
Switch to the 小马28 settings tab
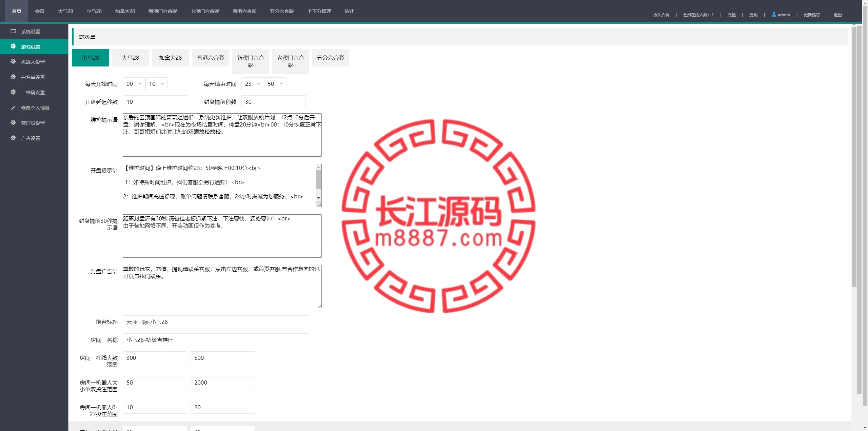click(x=91, y=58)
